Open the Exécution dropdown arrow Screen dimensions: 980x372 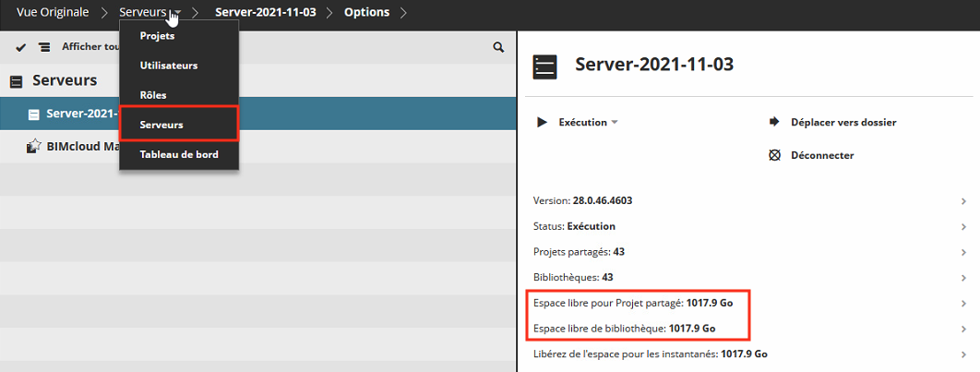615,123
